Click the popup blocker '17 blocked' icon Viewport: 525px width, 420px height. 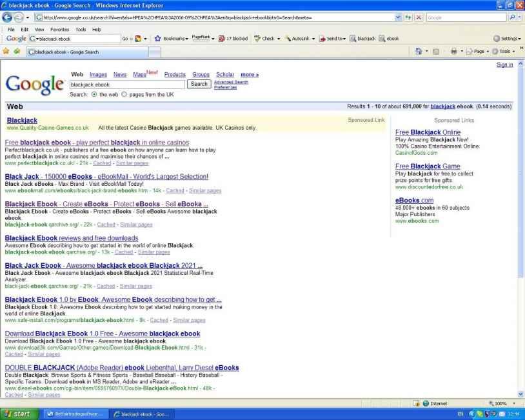[x=233, y=39]
